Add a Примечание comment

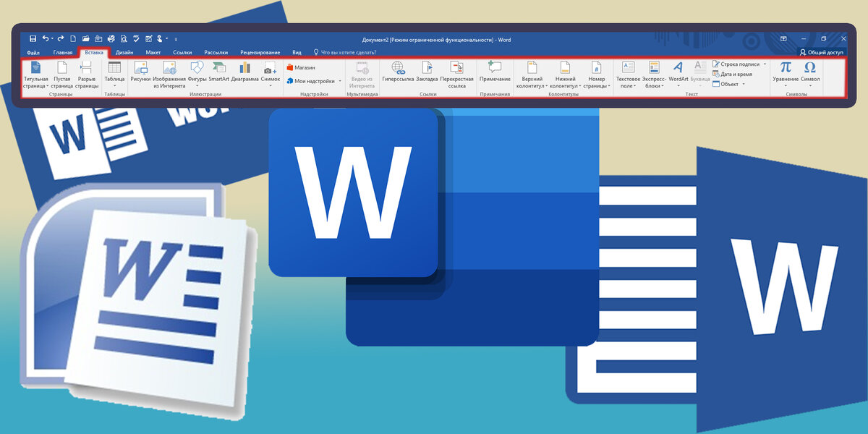(x=495, y=72)
